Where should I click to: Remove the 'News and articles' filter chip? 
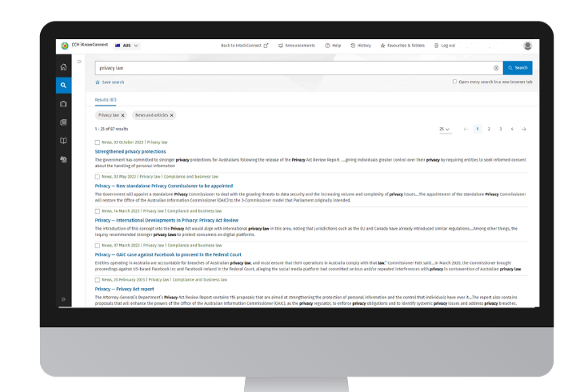(x=171, y=115)
